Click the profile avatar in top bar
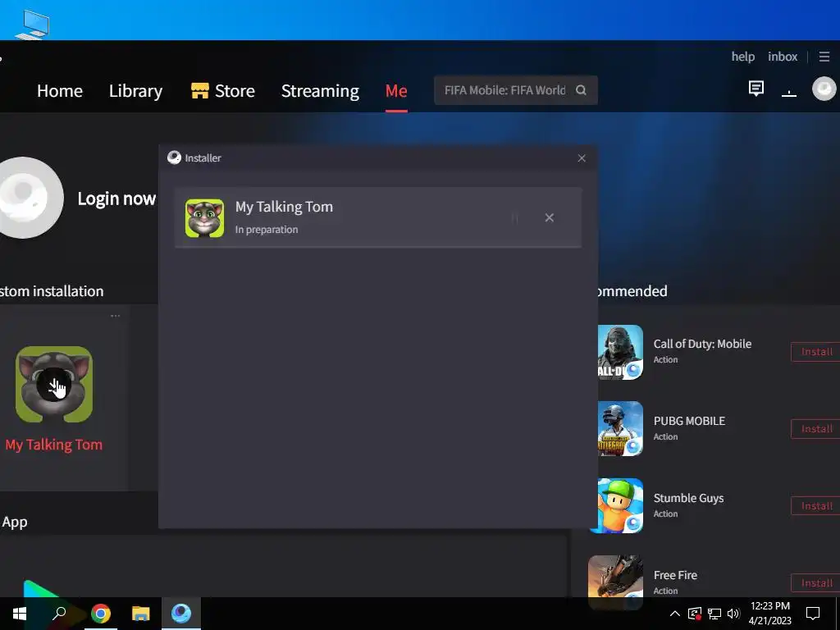Viewport: 840px width, 630px height. [x=824, y=89]
